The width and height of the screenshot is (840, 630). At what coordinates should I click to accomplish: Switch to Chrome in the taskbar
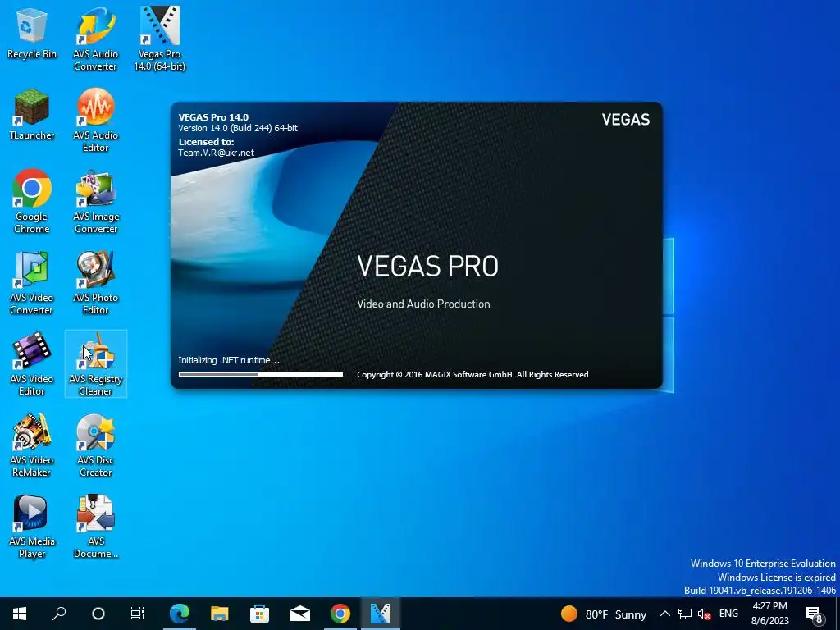(x=340, y=614)
